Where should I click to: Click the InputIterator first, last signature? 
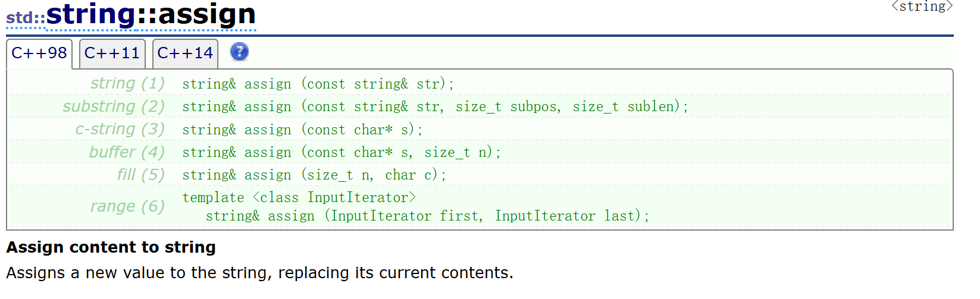coord(427,216)
